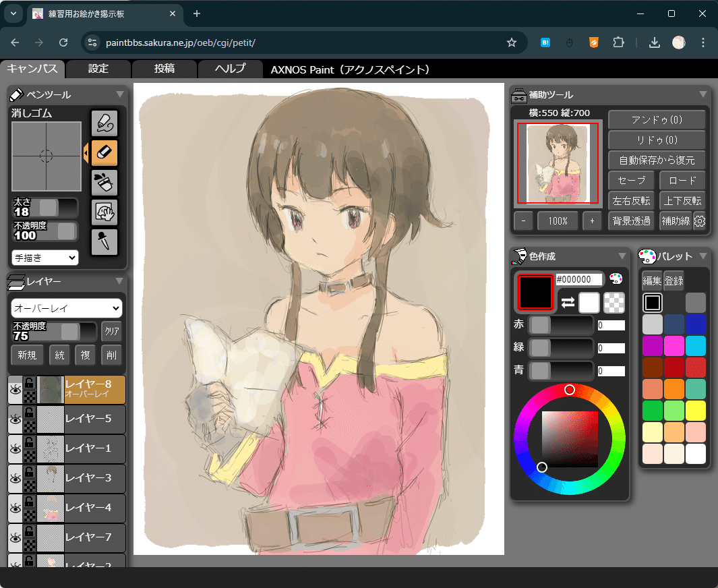Toggle 補助線 guide lines

(x=676, y=221)
